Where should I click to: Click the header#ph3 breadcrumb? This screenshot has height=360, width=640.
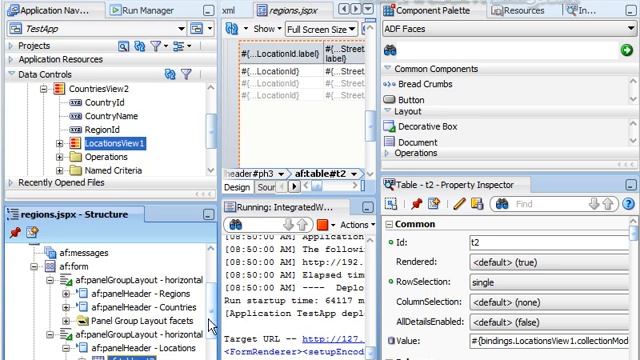250,174
